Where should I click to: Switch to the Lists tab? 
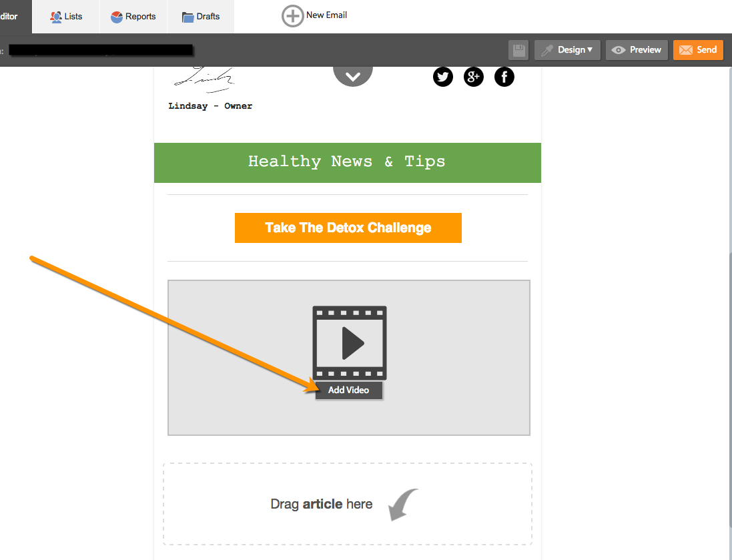[66, 16]
